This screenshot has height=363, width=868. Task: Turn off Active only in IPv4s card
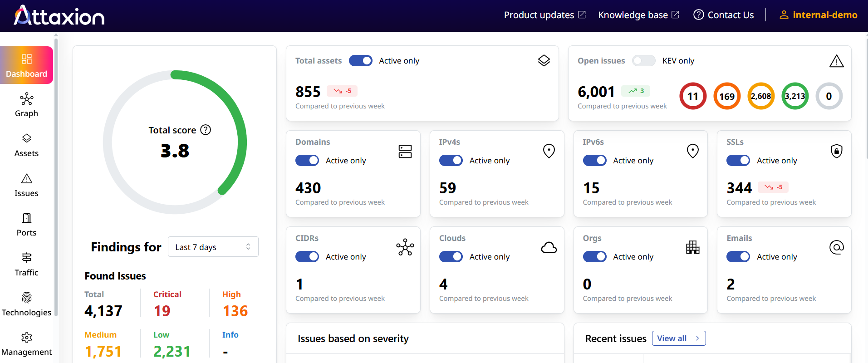451,161
